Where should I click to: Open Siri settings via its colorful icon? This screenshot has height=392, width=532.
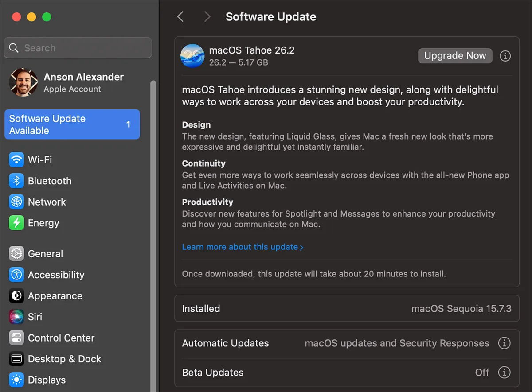coord(16,317)
